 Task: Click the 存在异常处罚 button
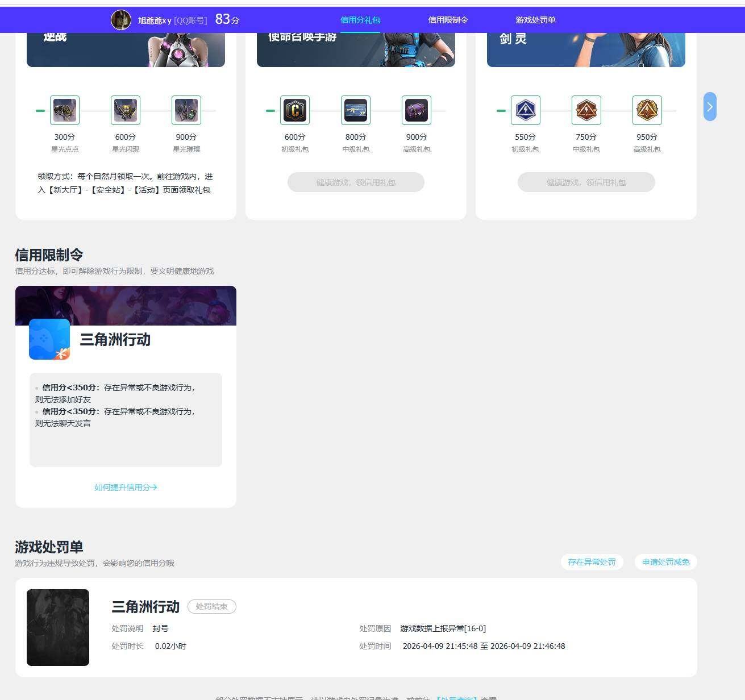(592, 562)
